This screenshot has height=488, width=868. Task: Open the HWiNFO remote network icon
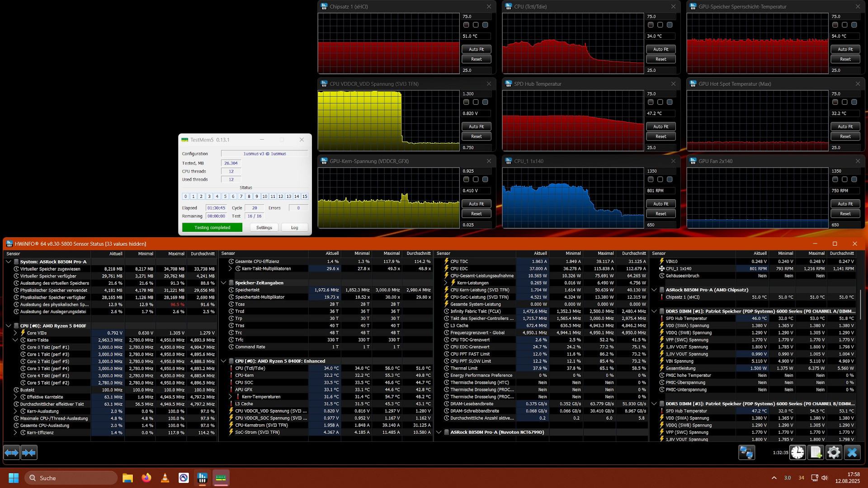pyautogui.click(x=746, y=452)
